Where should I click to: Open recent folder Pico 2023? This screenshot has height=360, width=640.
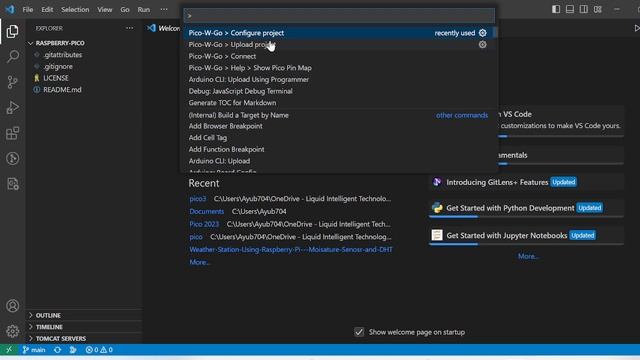pos(204,224)
